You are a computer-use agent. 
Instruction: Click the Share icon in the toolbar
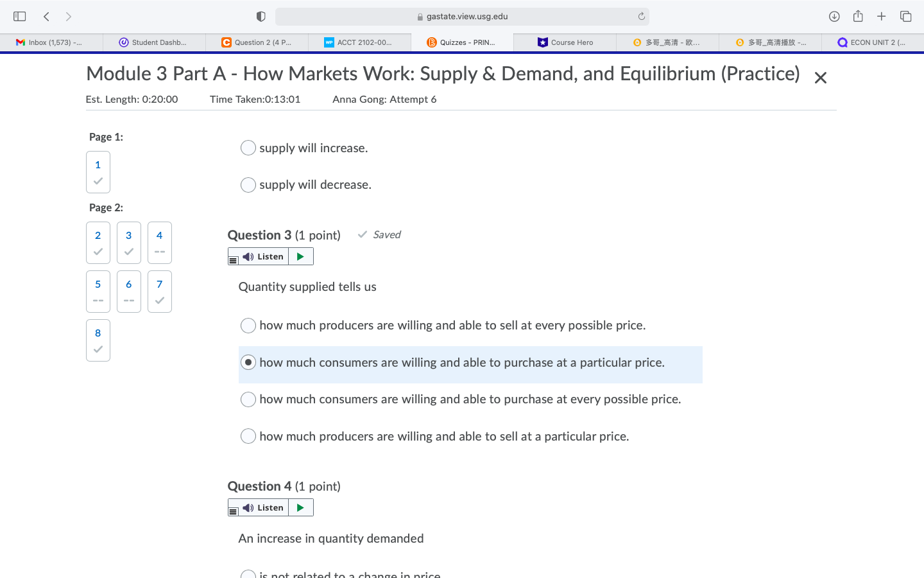858,16
